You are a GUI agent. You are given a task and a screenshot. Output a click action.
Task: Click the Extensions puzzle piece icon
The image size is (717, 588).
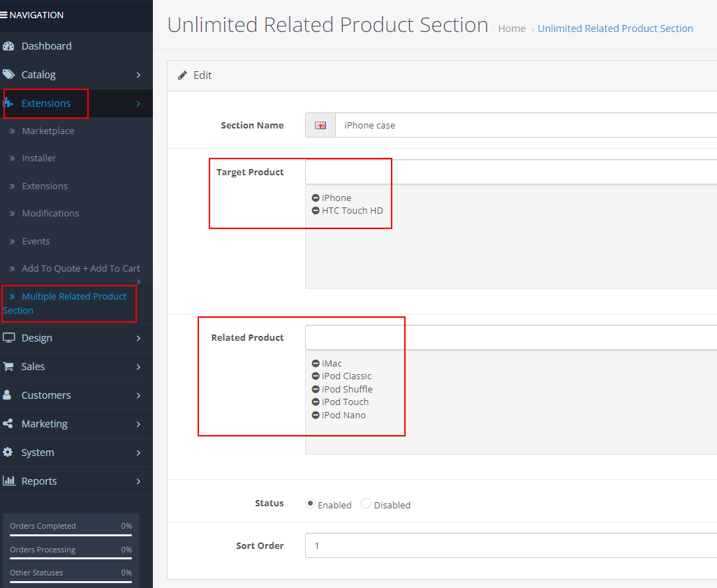click(8, 103)
